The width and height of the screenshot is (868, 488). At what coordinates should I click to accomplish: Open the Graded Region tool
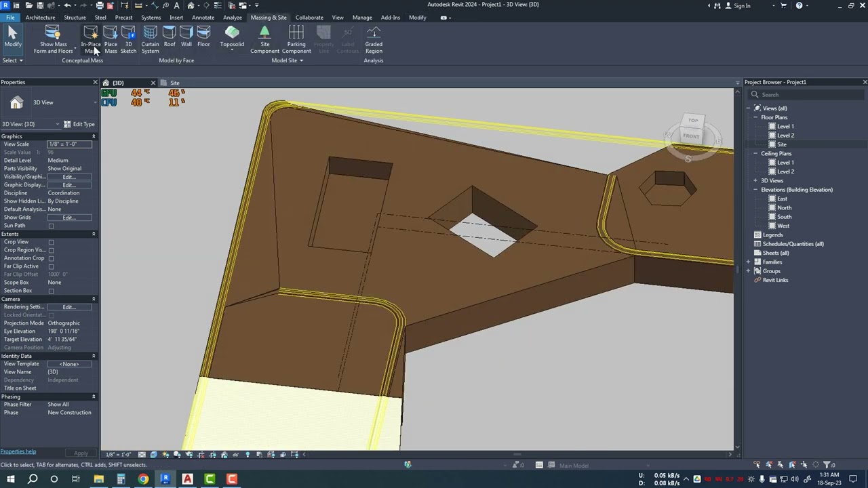coord(374,40)
